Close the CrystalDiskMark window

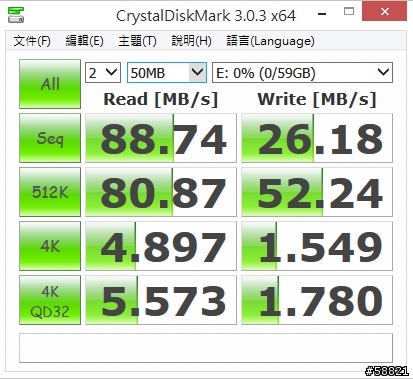click(x=384, y=12)
